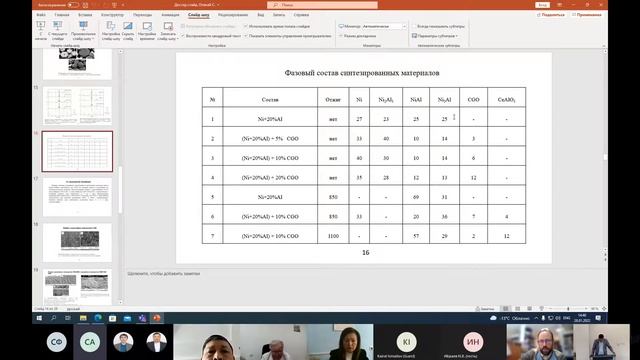Image resolution: width=640 pixels, height=360 pixels.
Task: Switch to View (Вид) tab
Action: 260,15
